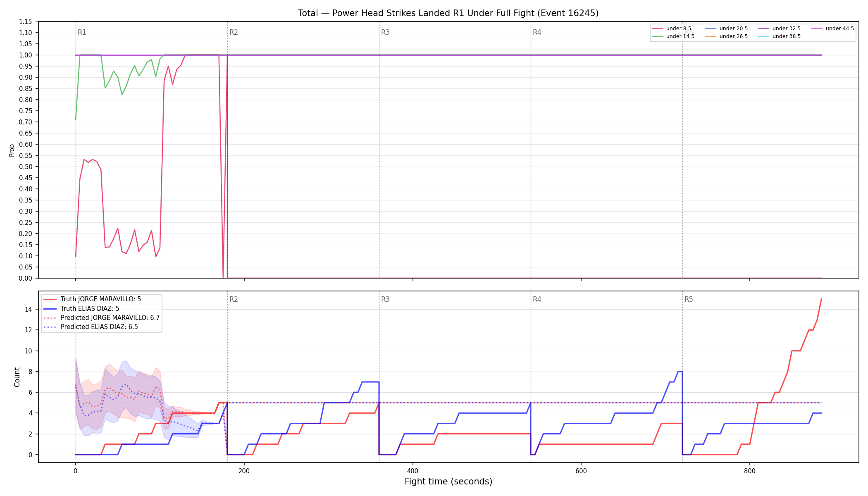Click the 0.50 tick on the Prob axis
Screen dimensions: 868x496
(26, 167)
